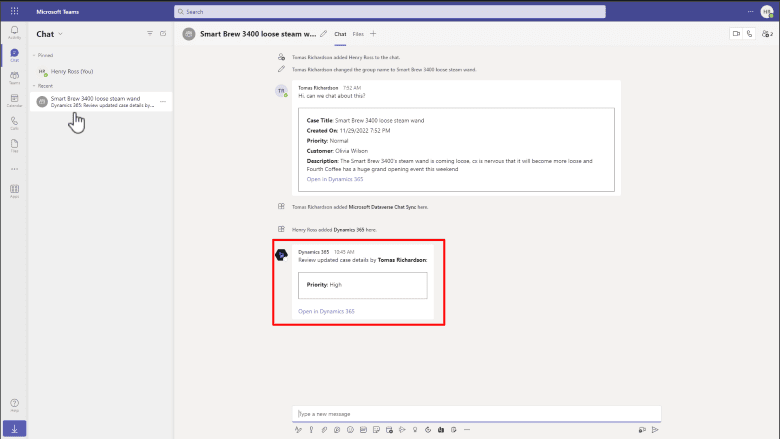Open in Dynamics 365 link under Priority High
This screenshot has height=439, width=780.
[x=326, y=311]
